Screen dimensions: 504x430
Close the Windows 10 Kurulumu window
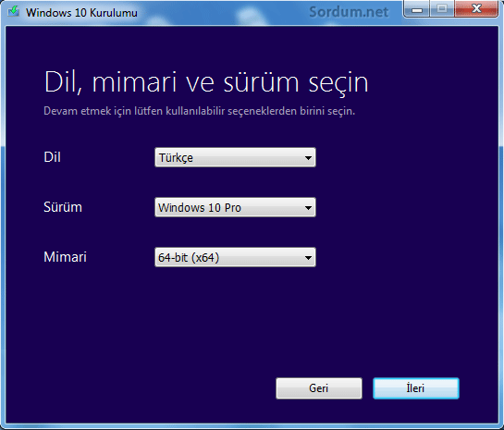(x=476, y=9)
